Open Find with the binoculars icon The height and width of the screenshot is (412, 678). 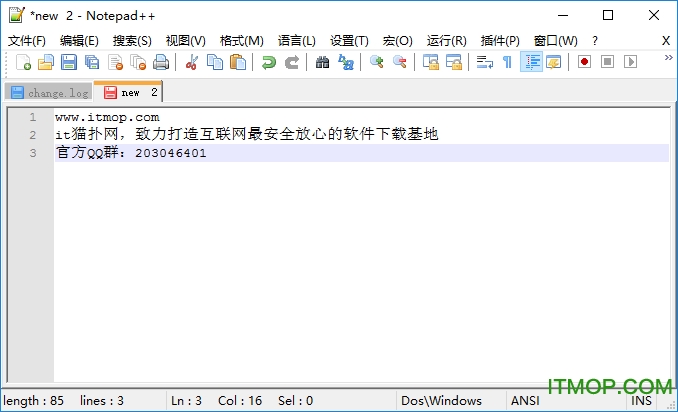[323, 62]
